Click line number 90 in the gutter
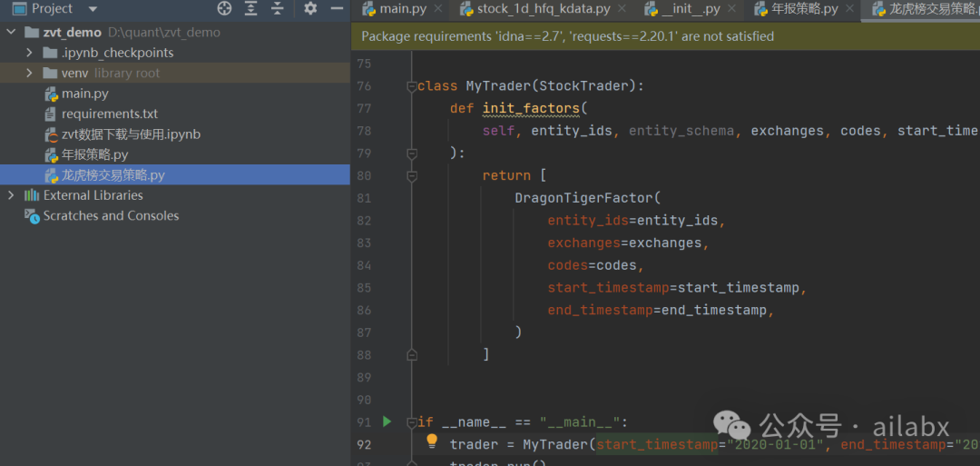The width and height of the screenshot is (980, 466). 364,400
